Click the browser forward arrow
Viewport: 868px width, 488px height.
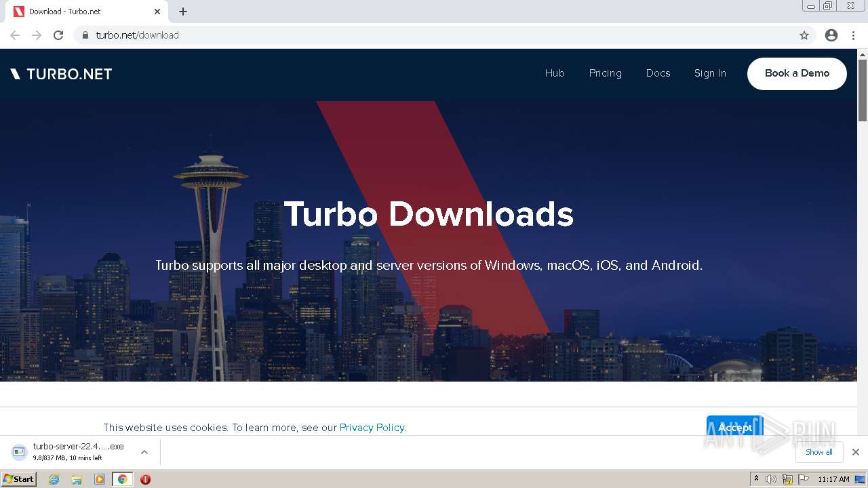pos(37,35)
